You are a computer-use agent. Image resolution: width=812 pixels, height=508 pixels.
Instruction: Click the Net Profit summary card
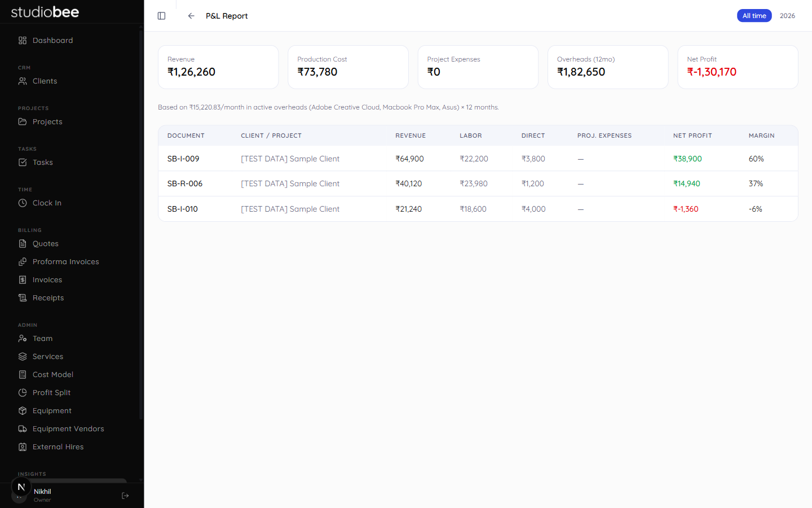(x=738, y=67)
